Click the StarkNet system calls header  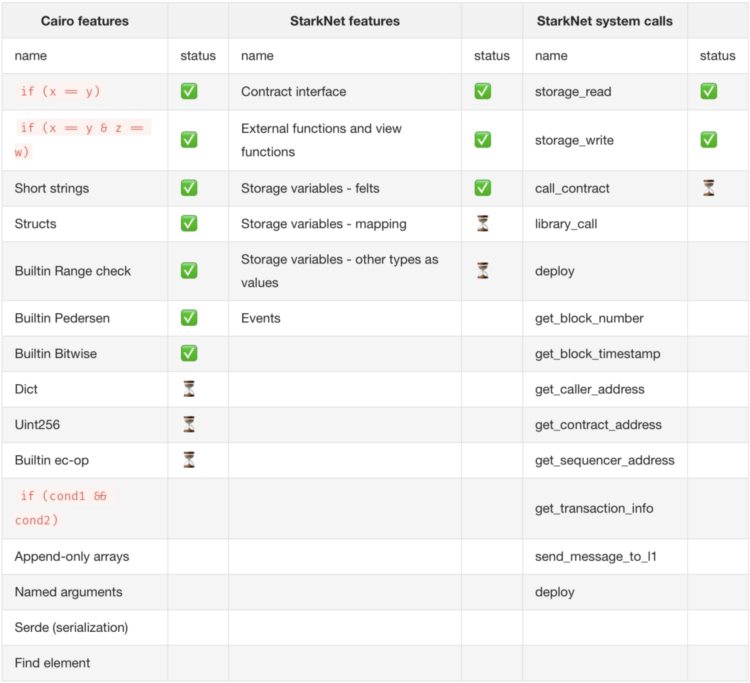coord(604,20)
